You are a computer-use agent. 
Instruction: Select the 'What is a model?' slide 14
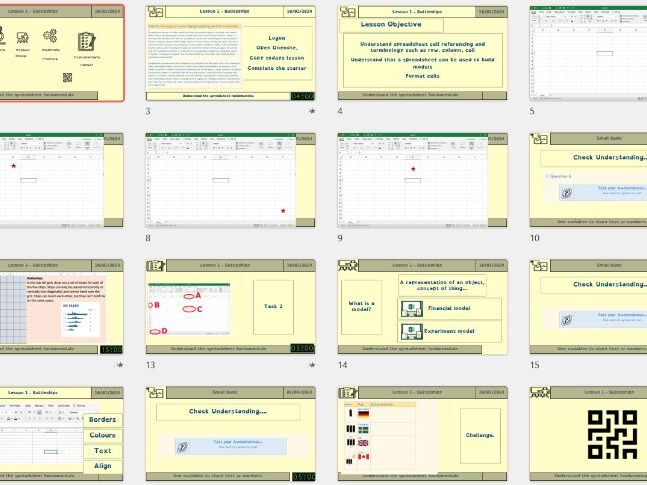point(423,307)
